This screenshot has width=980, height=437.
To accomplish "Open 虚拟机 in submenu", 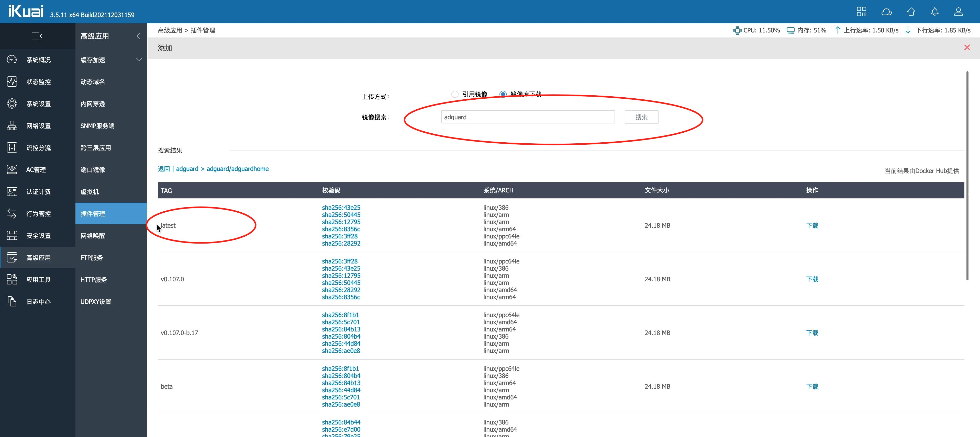I will click(90, 191).
